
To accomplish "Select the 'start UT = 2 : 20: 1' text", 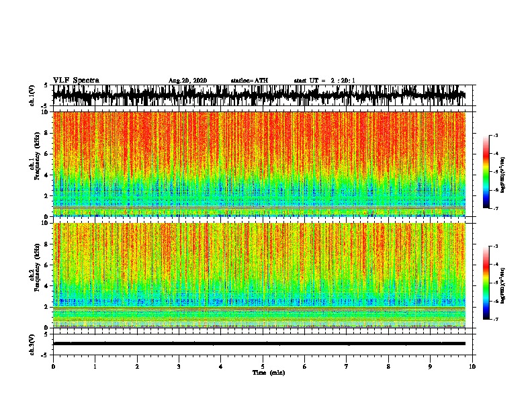I will [x=324, y=81].
